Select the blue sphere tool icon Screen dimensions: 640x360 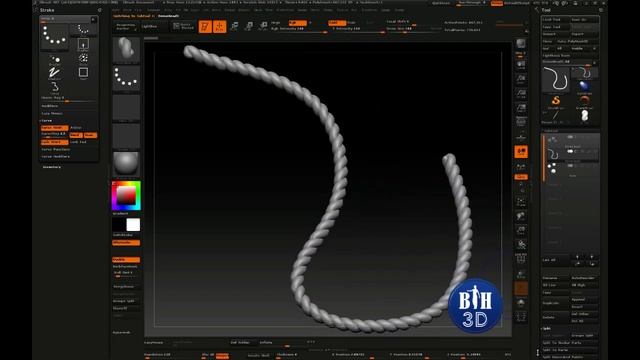584,86
